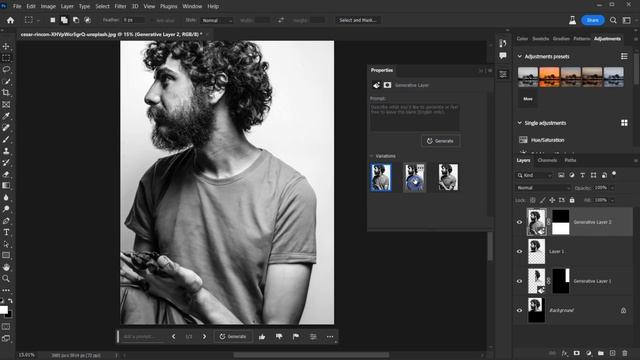Viewport: 640px width, 360px height.
Task: Create new adjustment layer icon
Action: click(x=589, y=353)
